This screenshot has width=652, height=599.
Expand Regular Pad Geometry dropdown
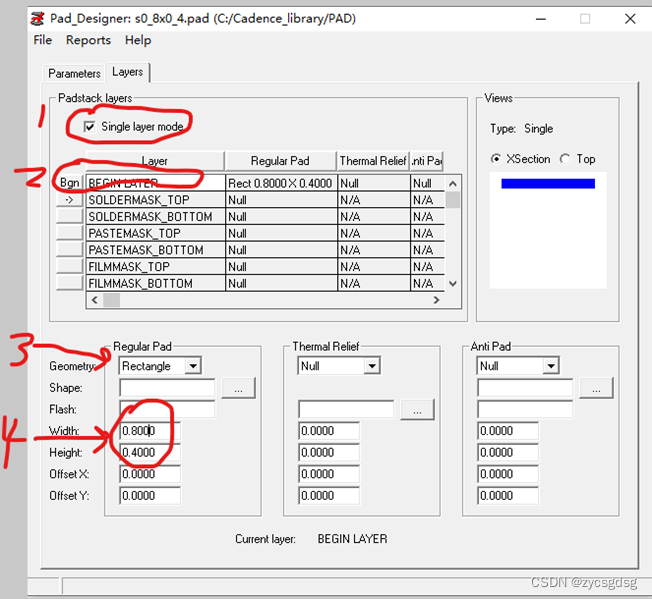192,366
